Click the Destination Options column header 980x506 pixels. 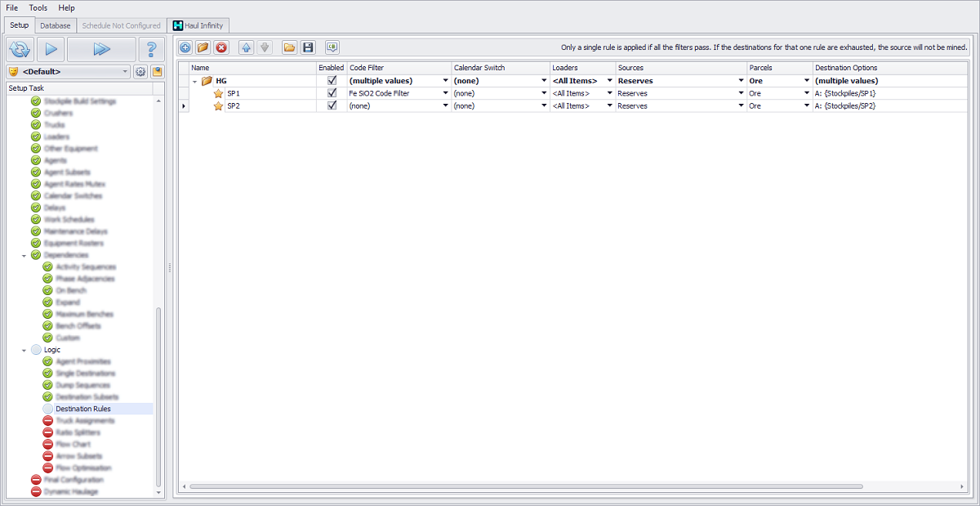(891, 67)
